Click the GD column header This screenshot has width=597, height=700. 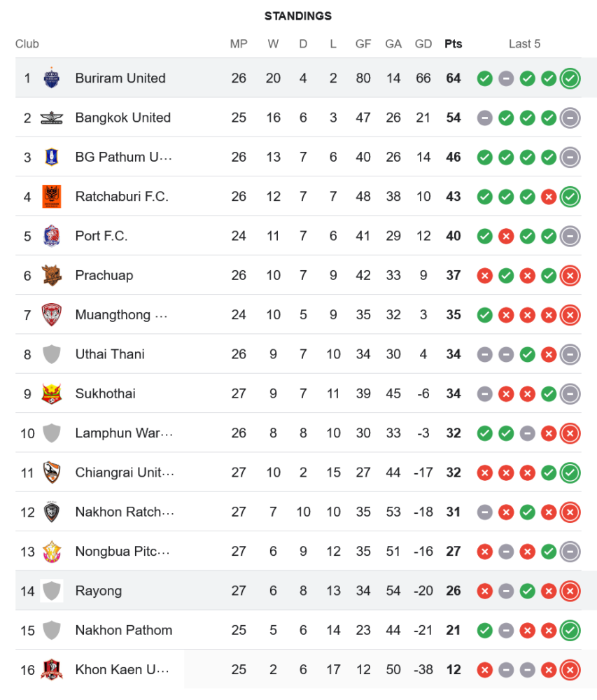(423, 43)
